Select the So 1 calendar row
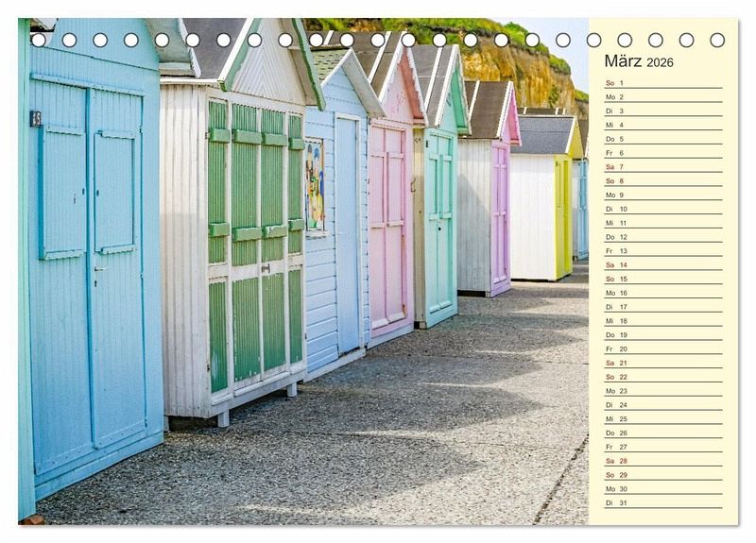This screenshot has height=543, width=756. (663, 83)
